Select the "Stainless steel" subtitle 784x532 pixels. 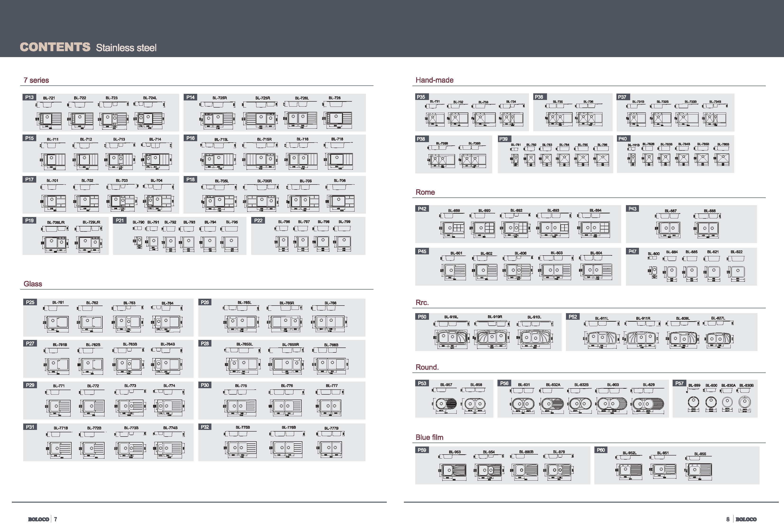point(126,48)
